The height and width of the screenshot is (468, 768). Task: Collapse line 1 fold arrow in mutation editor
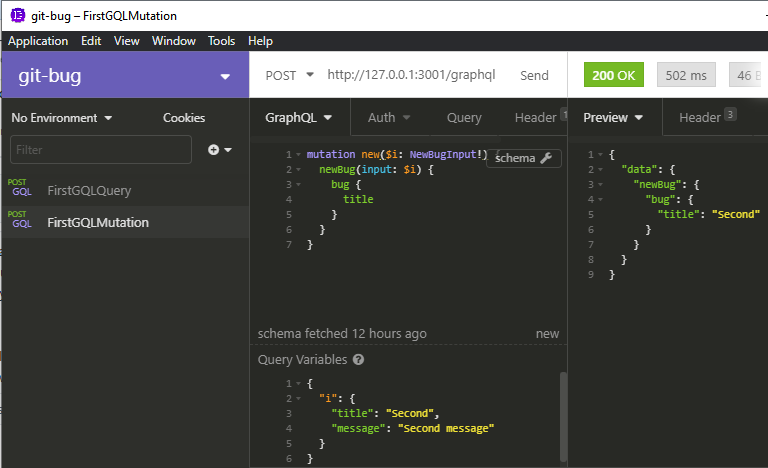coord(298,155)
